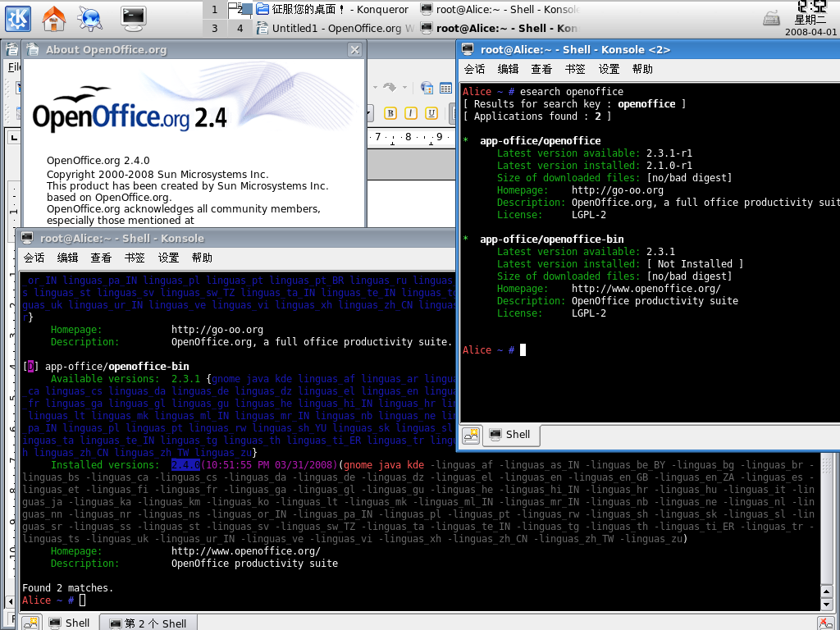
Task: Click http://go-oo.org in Konsole <2>
Action: [x=617, y=190]
